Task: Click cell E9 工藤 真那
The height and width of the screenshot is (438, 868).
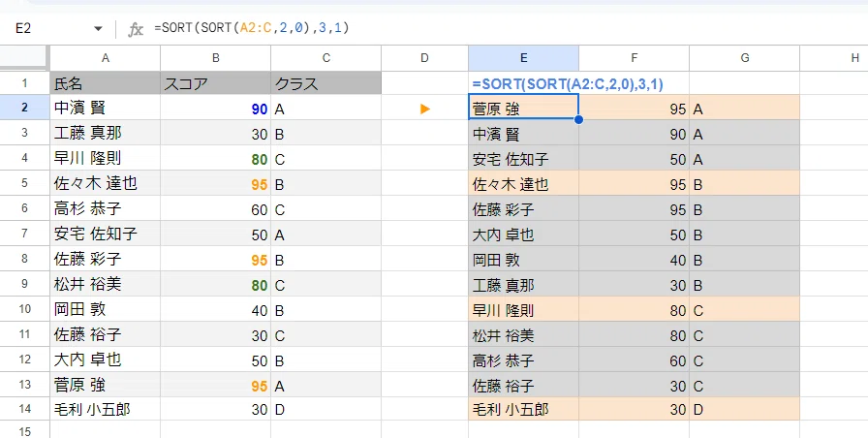Action: pyautogui.click(x=524, y=285)
